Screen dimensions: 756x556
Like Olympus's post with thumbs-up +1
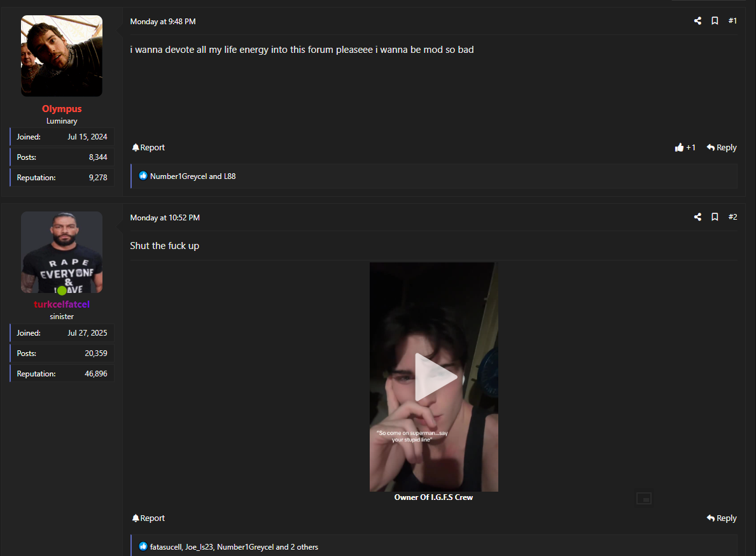[685, 148]
